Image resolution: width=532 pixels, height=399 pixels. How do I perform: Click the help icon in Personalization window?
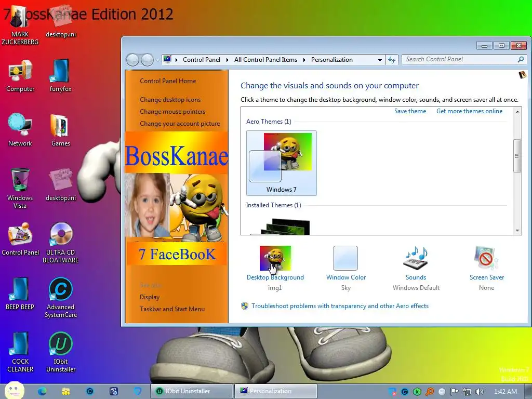[523, 75]
